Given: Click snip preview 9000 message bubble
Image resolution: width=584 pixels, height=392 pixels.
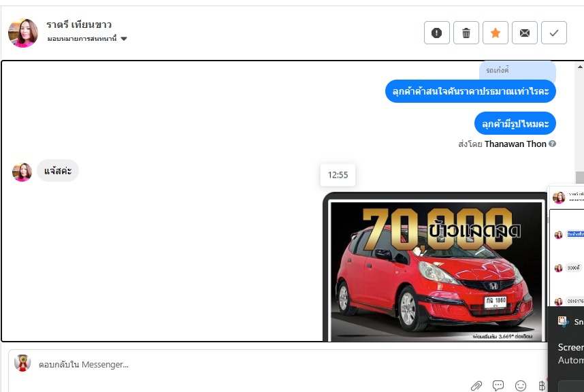Looking at the screenshot, I should pos(573,267).
